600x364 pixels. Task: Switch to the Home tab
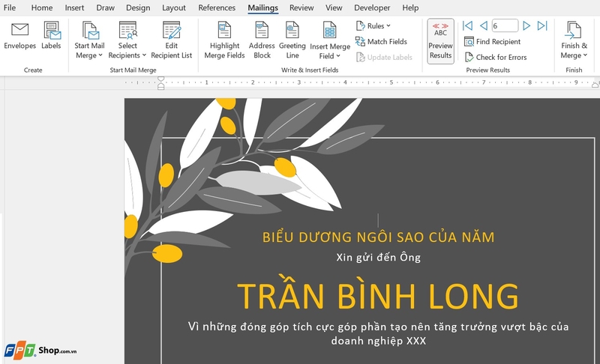42,7
